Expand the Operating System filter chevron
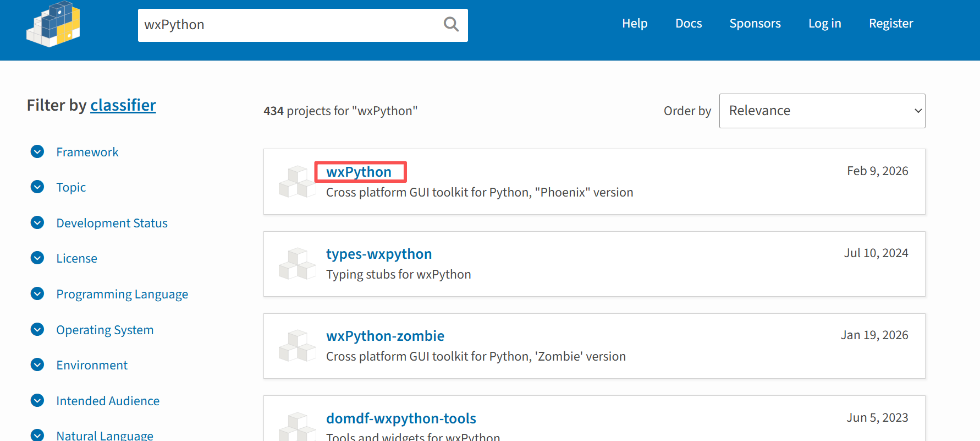The height and width of the screenshot is (441, 980). (x=37, y=329)
